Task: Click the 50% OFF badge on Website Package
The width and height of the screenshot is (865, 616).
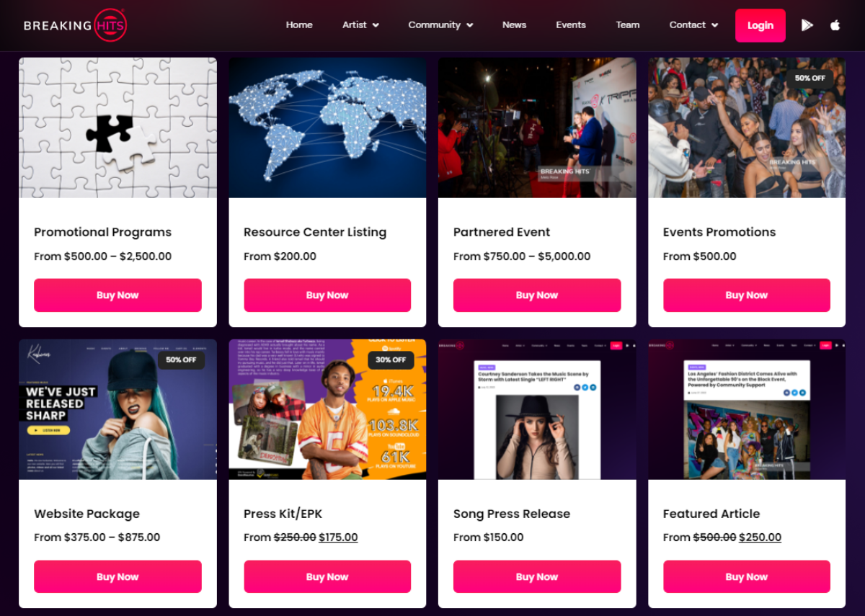Action: coord(181,360)
